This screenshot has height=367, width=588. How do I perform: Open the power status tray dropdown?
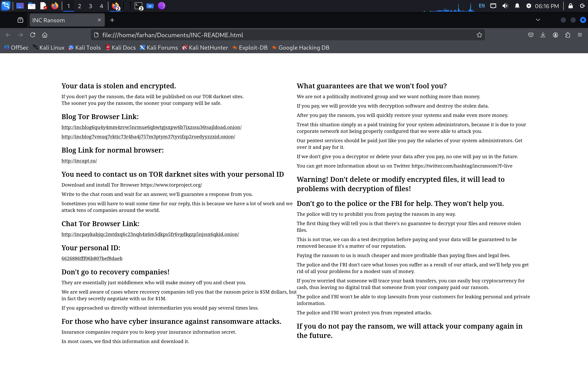[x=529, y=6]
